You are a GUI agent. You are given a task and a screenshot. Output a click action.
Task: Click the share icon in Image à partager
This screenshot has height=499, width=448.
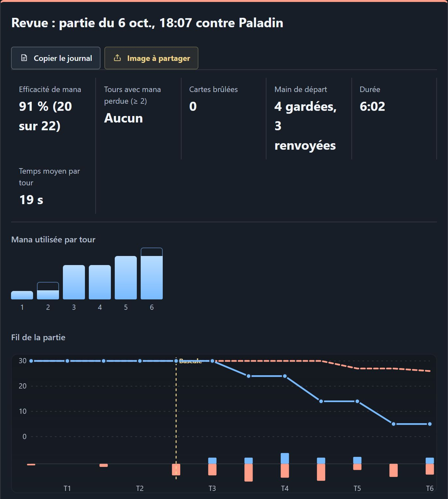click(x=117, y=58)
